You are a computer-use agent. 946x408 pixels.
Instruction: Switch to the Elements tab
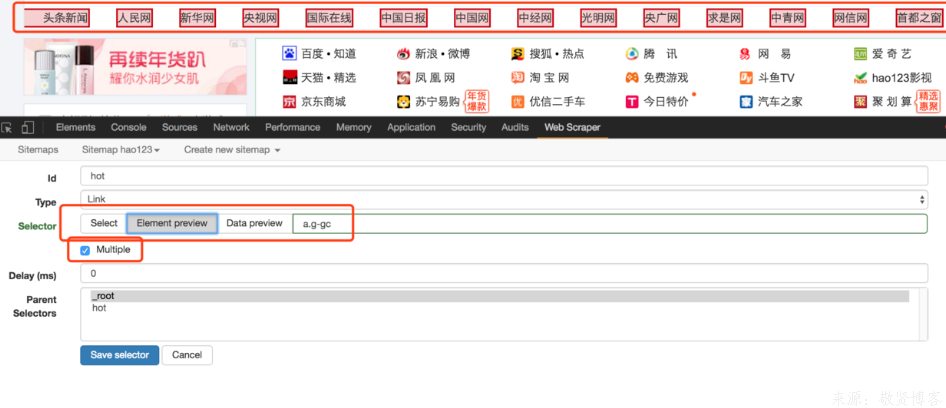point(75,127)
